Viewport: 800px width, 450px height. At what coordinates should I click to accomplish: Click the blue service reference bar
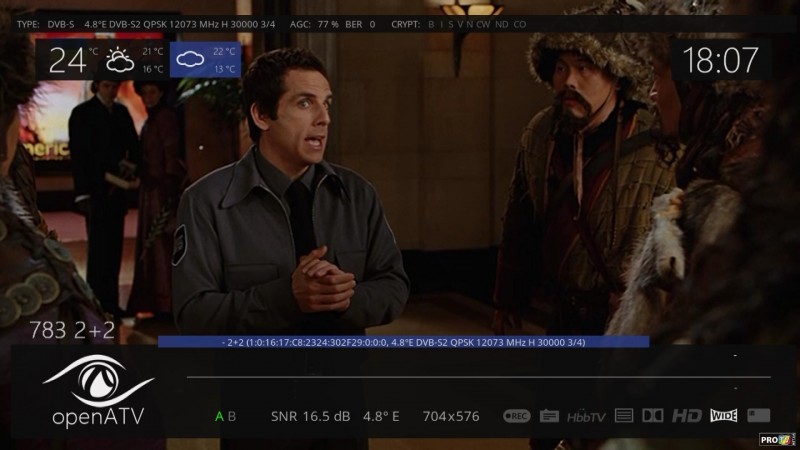[x=403, y=342]
